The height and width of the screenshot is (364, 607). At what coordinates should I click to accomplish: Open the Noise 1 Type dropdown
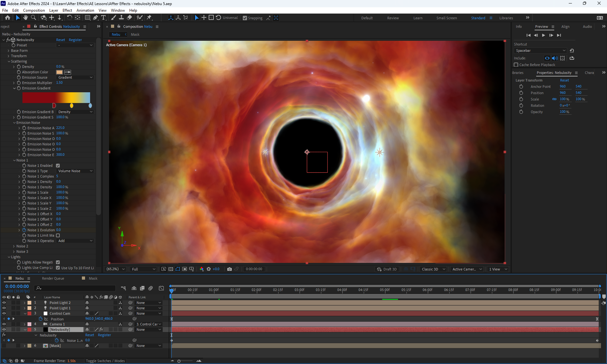[75, 171]
